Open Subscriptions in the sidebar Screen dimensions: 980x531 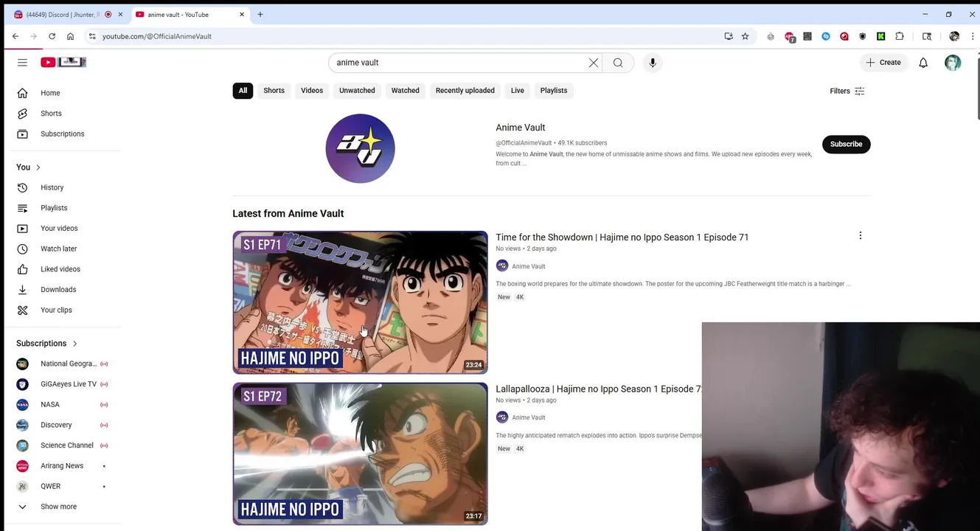coord(63,134)
